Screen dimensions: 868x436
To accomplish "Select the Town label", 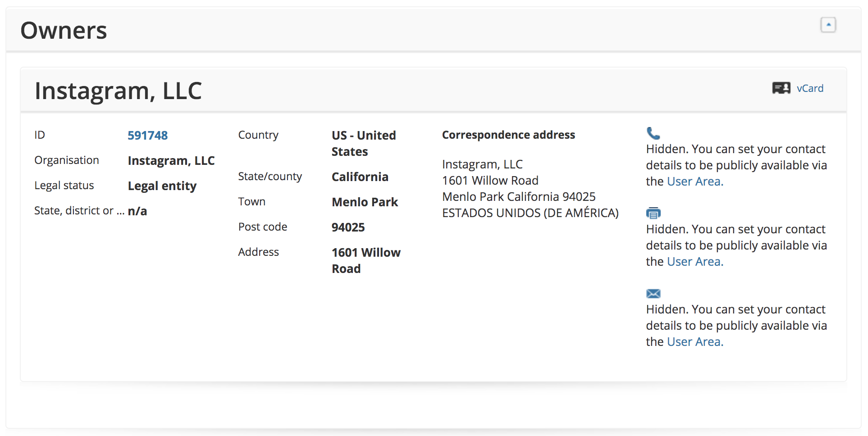I will (251, 202).
